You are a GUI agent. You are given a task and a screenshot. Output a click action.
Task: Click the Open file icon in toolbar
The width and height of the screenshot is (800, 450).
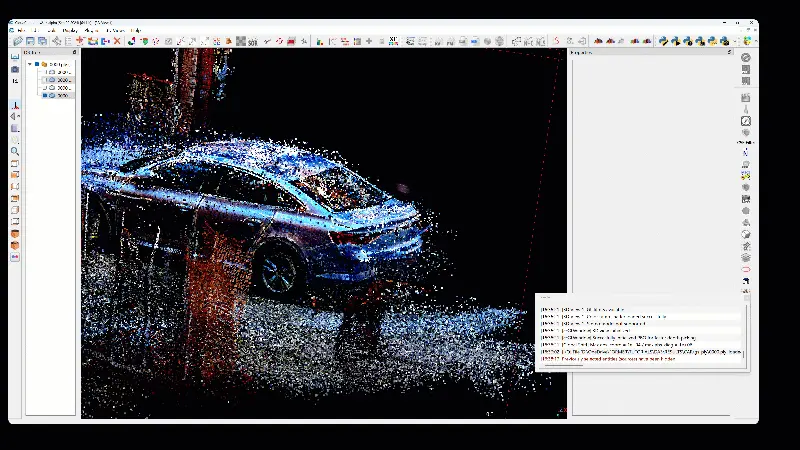tap(18, 41)
